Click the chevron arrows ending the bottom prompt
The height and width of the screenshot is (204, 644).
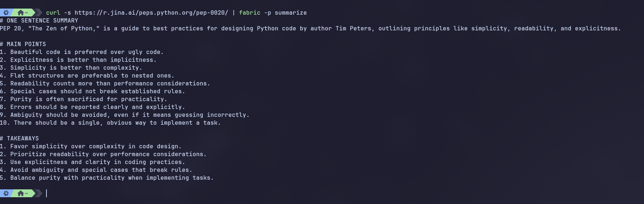point(38,193)
